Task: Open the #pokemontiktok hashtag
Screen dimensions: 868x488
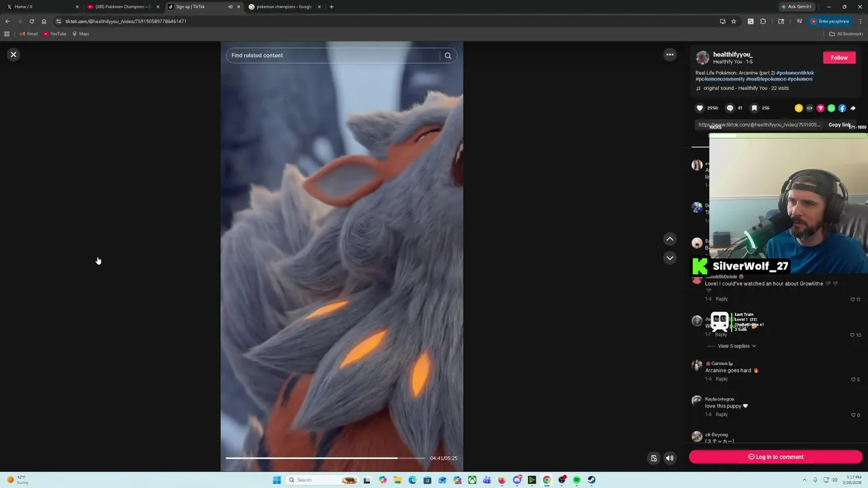Action: (795, 73)
